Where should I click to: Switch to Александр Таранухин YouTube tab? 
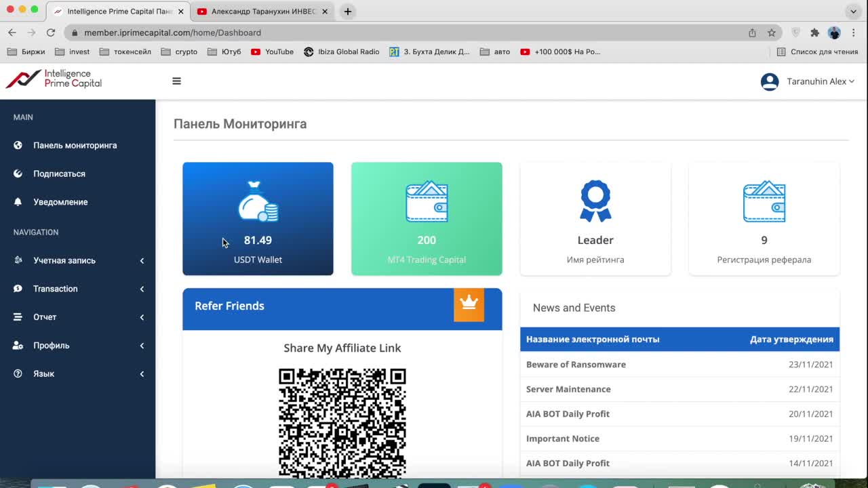click(262, 12)
